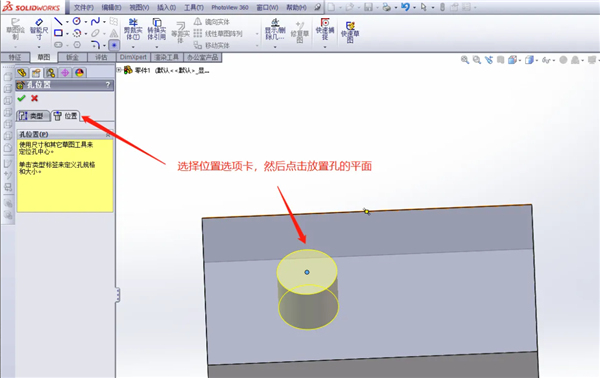Cancel with the red X button
The height and width of the screenshot is (378, 600).
(34, 98)
